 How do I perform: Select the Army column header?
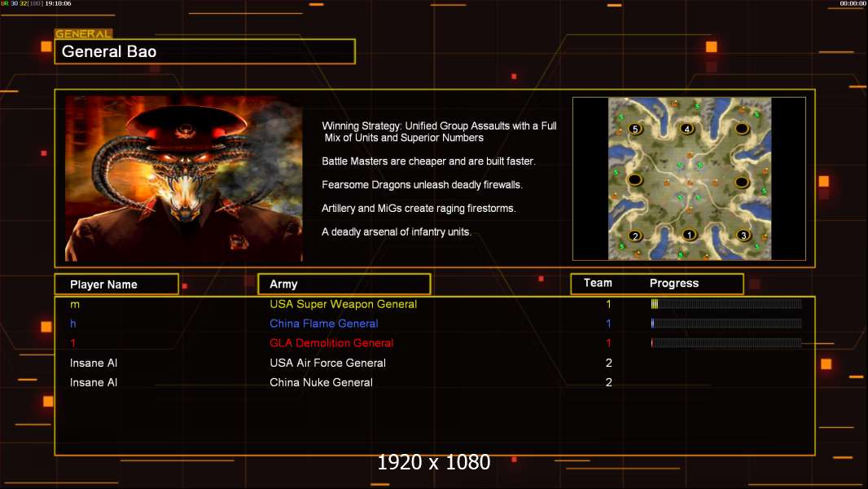click(344, 284)
